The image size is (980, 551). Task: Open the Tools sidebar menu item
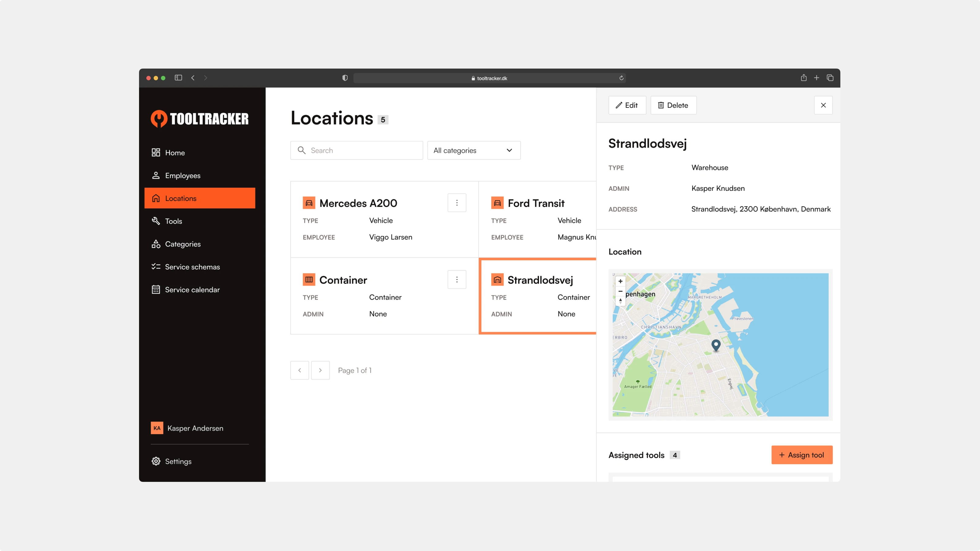pos(173,221)
